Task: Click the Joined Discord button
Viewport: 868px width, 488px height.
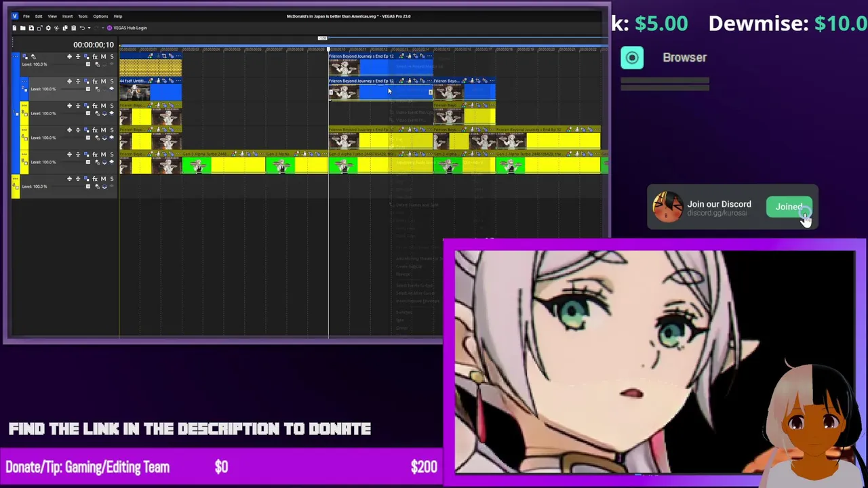Action: tap(789, 207)
